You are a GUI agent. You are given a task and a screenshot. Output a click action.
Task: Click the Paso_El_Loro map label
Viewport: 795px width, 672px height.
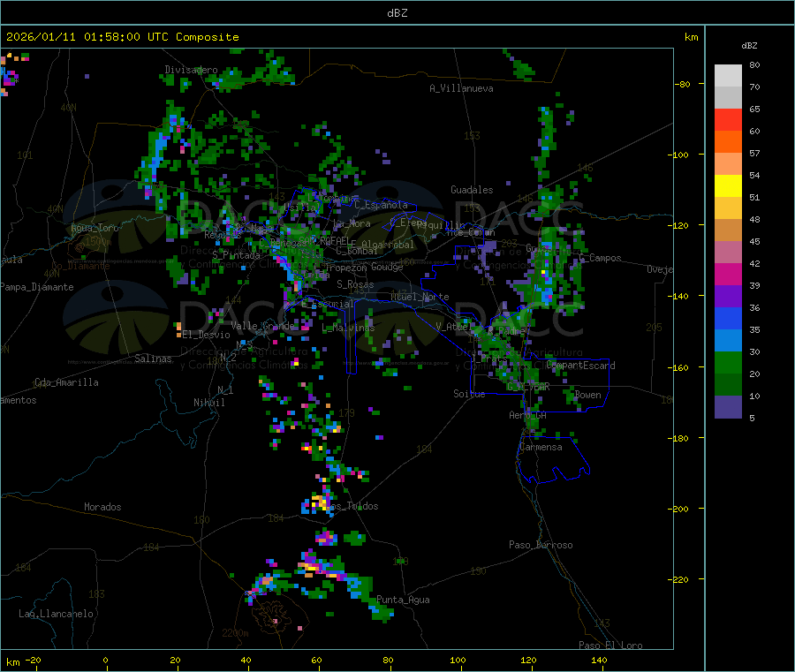click(x=610, y=646)
